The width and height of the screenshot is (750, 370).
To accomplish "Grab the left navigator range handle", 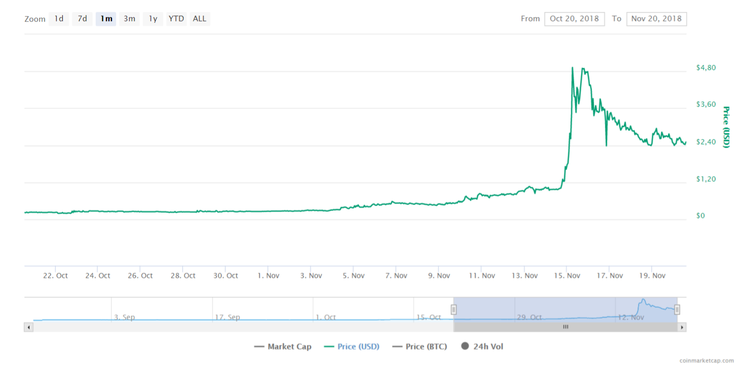I will tap(453, 310).
